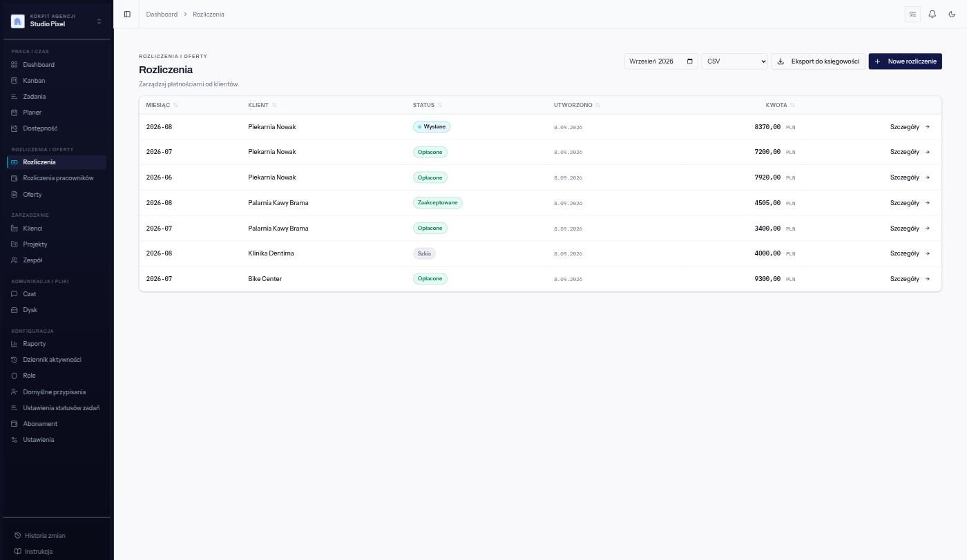967x560 pixels.
Task: Open the CSV format dropdown
Action: 734,61
